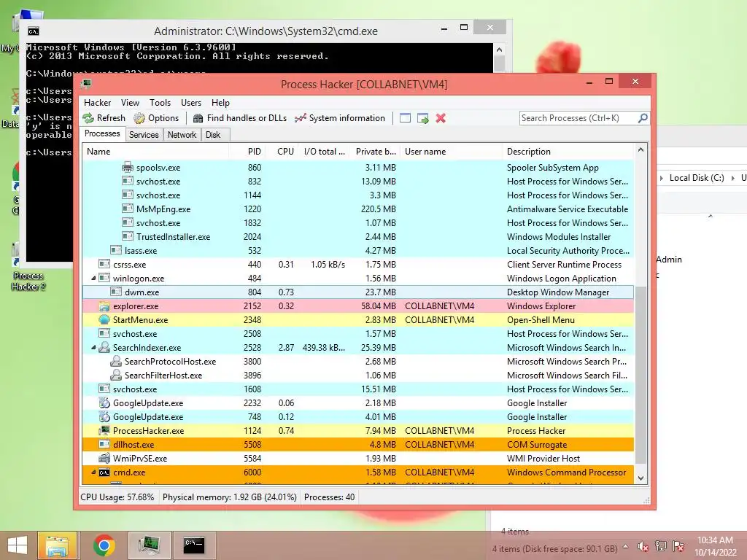Viewport: 747px width, 560px height.
Task: Switch to Process Hacker taskbar button
Action: (x=149, y=545)
